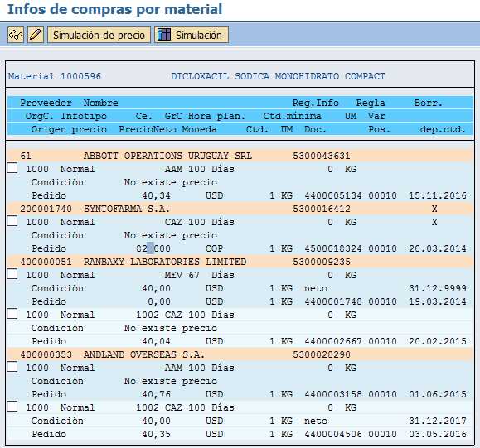Click the Simulación grid icon
This screenshot has width=480, height=448.
pyautogui.click(x=164, y=35)
